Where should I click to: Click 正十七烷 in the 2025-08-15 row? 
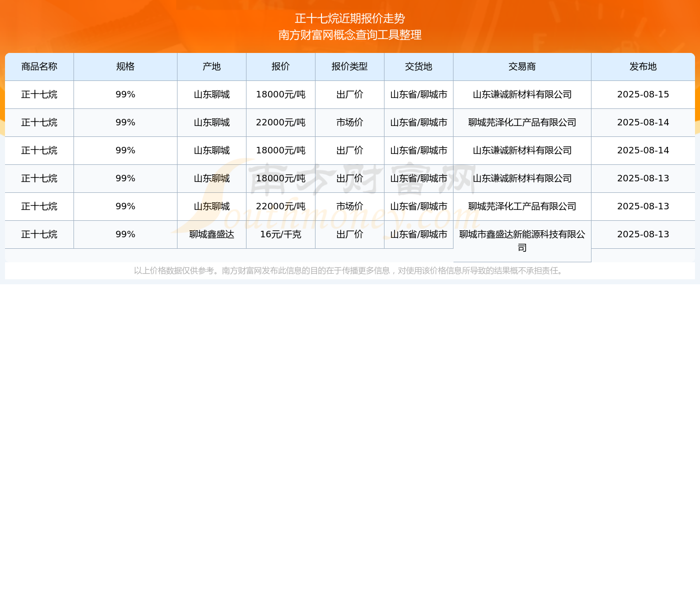click(39, 94)
